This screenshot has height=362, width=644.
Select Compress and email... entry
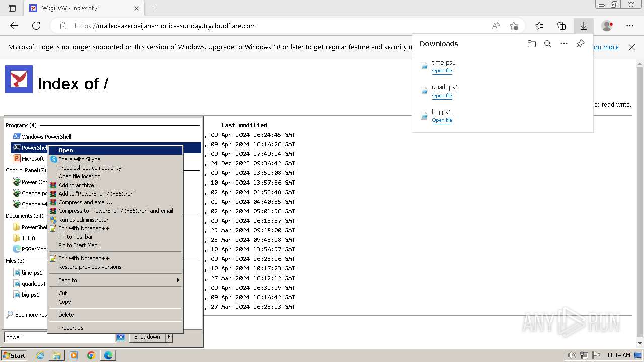tap(115, 202)
